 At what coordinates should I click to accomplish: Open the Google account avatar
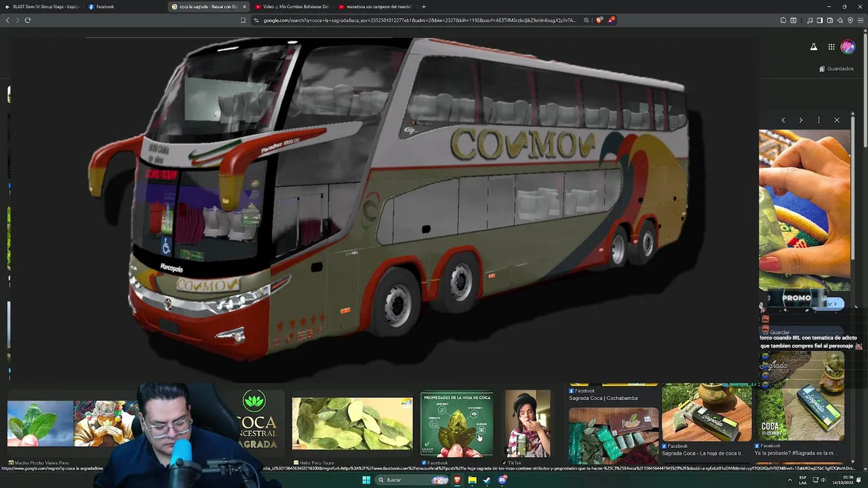coord(848,47)
